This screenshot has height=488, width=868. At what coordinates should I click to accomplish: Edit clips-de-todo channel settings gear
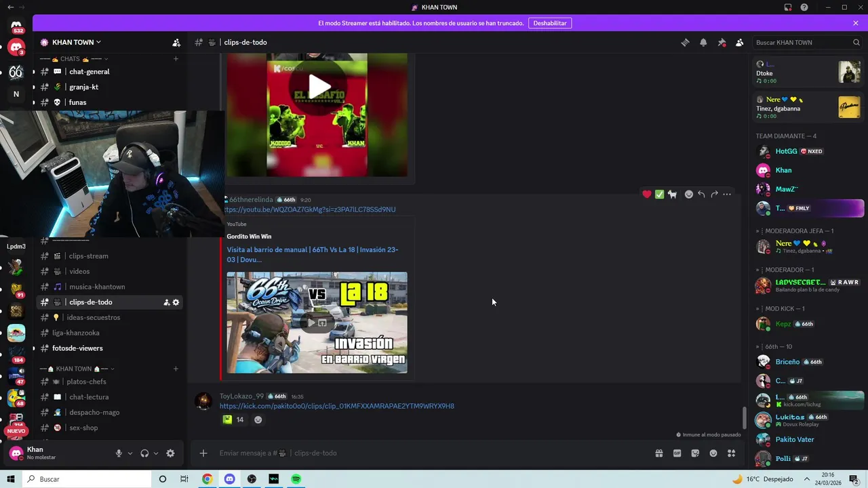(x=176, y=302)
